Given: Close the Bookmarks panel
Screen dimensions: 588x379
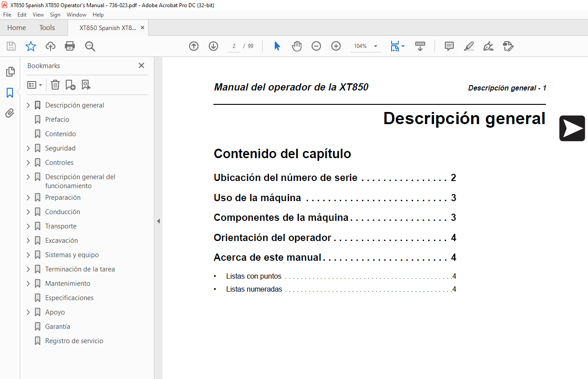Looking at the screenshot, I should pyautogui.click(x=141, y=65).
